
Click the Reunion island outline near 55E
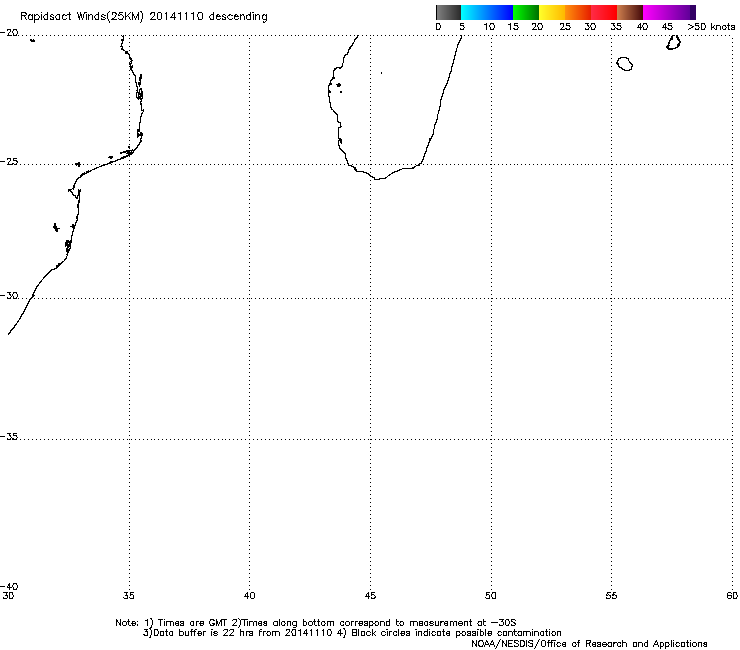click(625, 64)
